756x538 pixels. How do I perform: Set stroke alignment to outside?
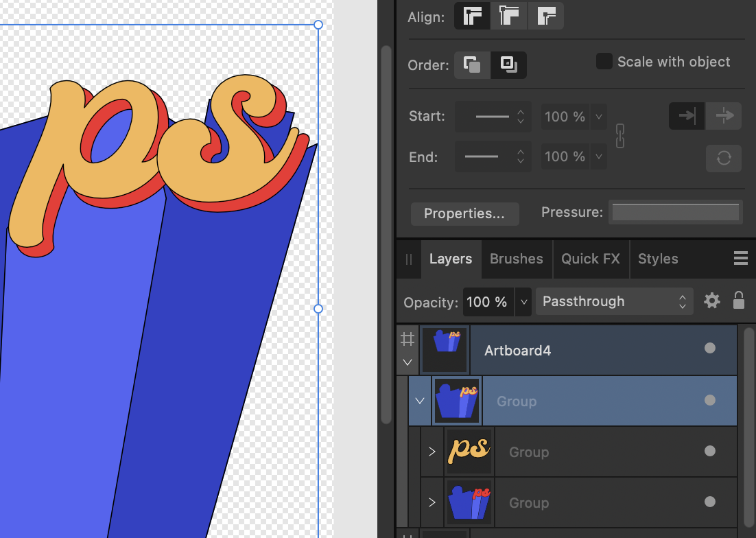546,16
